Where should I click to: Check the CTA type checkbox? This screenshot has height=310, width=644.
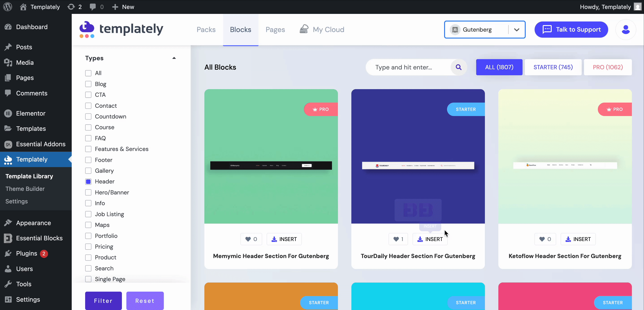click(88, 95)
